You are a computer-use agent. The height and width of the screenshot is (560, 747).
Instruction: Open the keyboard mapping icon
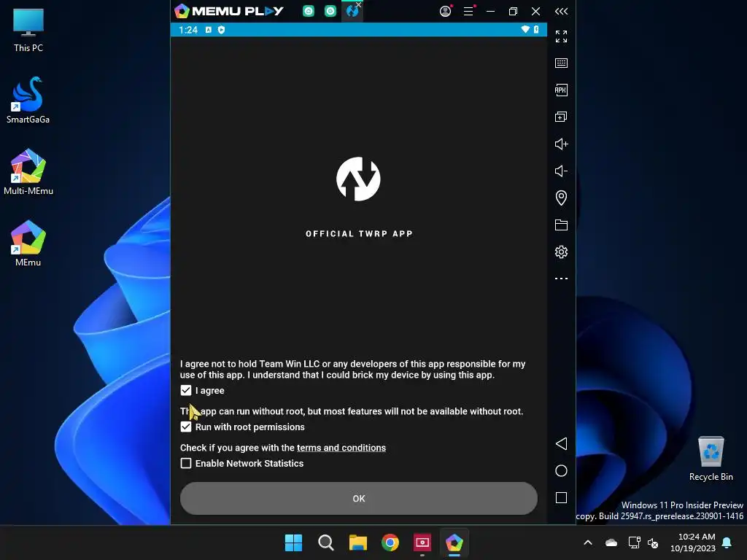[561, 63]
